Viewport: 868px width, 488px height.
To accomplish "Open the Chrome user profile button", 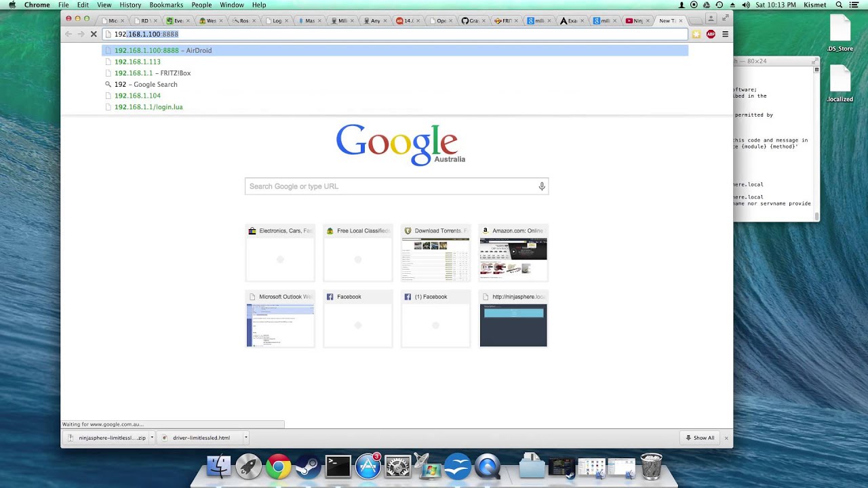I will click(x=711, y=19).
